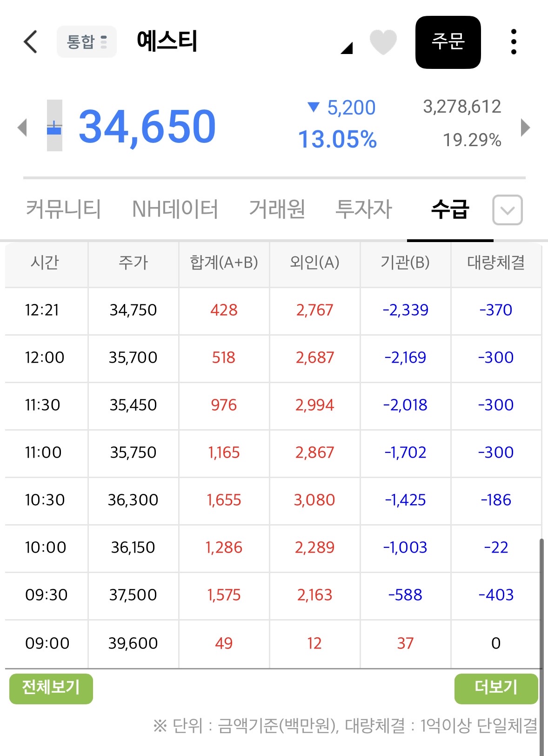
Task: Open the 거래원 tab
Action: (277, 209)
